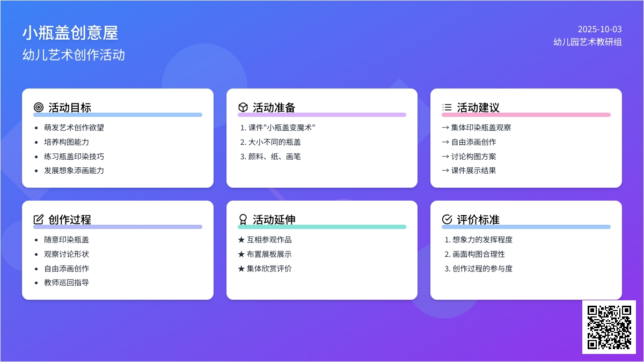Image resolution: width=644 pixels, height=362 pixels.
Task: Click the arrow before 集体印染瓶盖观察
Action: [x=445, y=128]
